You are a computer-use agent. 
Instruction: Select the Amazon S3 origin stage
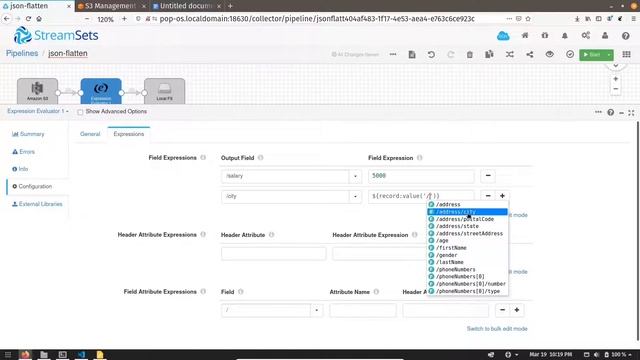(37, 91)
